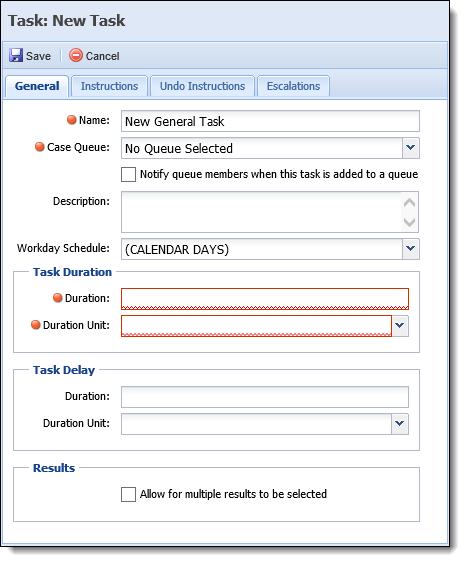
Task: Enable notify queue members checkbox
Action: (128, 175)
